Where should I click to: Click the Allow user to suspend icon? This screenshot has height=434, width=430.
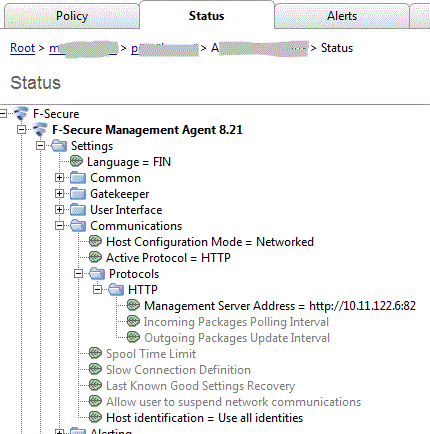pyautogui.click(x=95, y=401)
